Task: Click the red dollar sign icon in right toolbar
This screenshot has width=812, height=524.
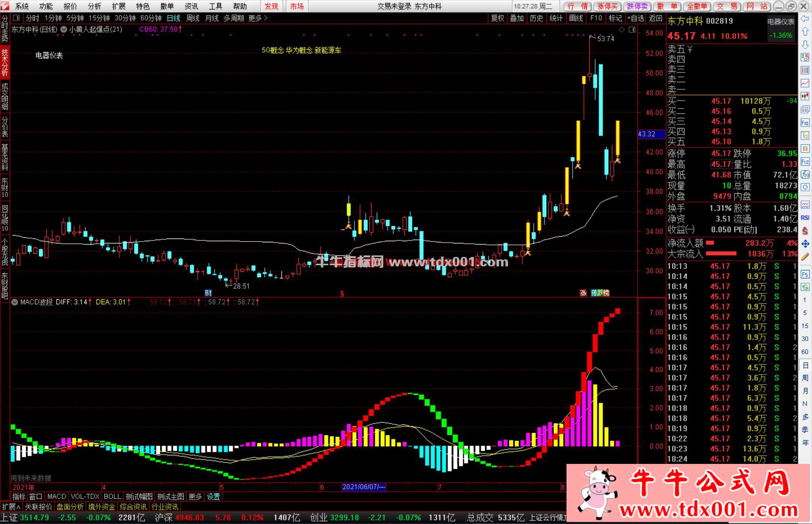Action: [805, 231]
